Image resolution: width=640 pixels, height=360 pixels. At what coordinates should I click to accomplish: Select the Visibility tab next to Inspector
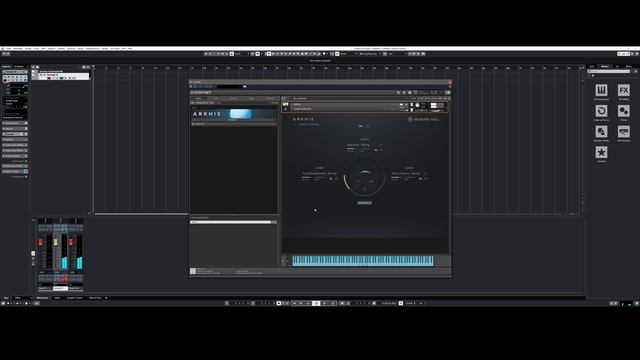click(x=19, y=66)
